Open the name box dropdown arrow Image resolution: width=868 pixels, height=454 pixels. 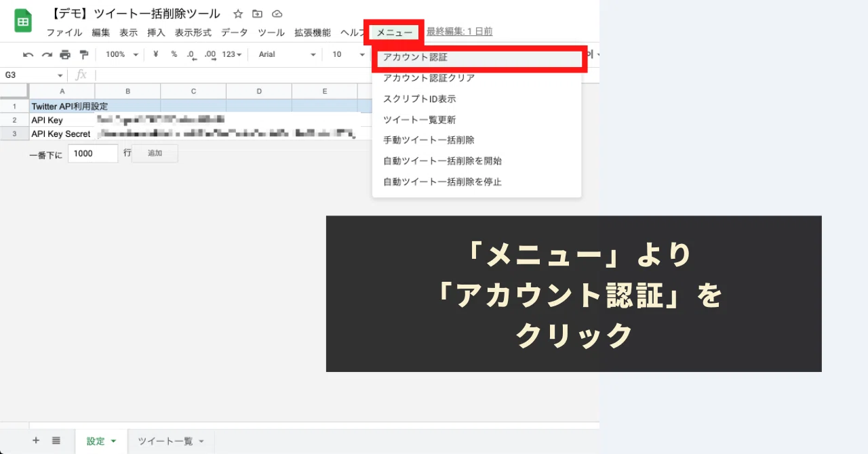[60, 75]
